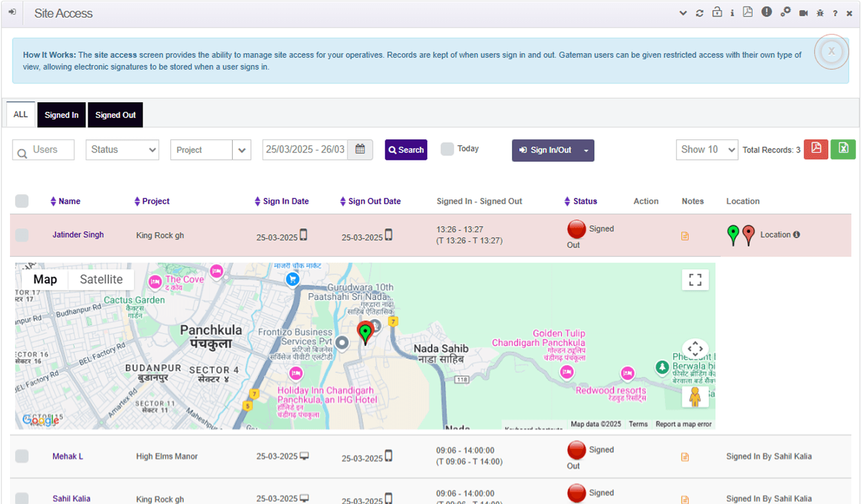Click the refresh icon in the header
Image resolution: width=862 pixels, height=504 pixels.
[x=700, y=13]
